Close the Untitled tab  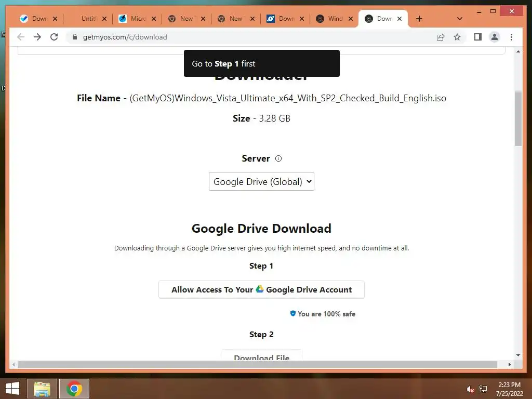[104, 19]
